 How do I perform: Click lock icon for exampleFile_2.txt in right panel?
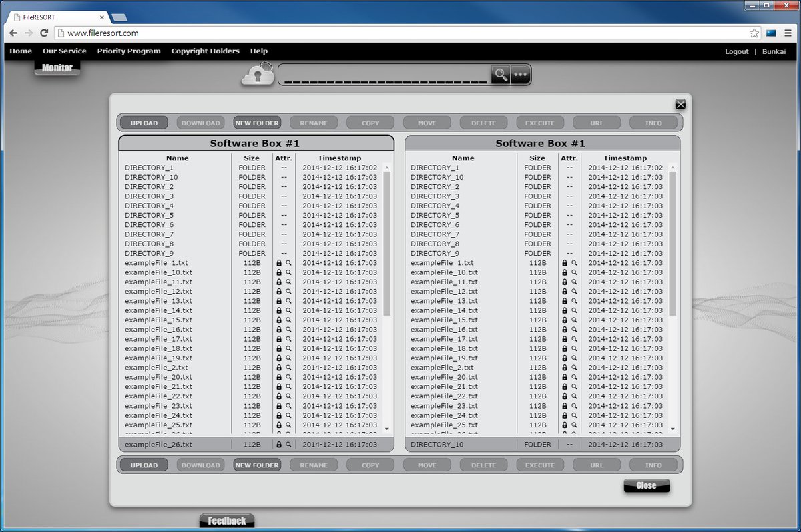point(565,368)
